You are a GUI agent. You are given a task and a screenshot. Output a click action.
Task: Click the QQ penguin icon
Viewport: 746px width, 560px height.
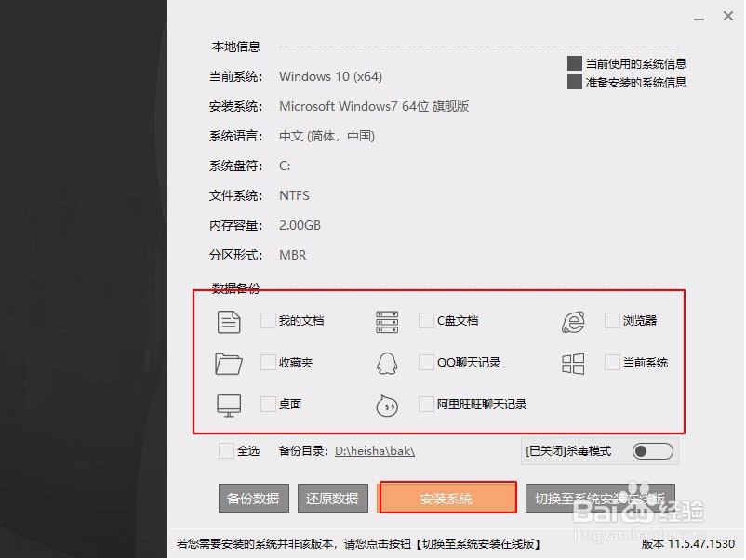point(387,364)
